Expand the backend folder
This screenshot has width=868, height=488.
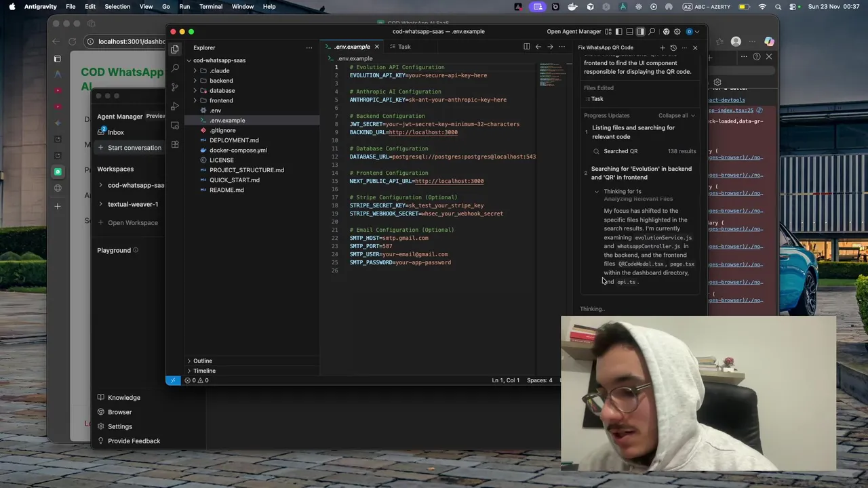(x=221, y=81)
